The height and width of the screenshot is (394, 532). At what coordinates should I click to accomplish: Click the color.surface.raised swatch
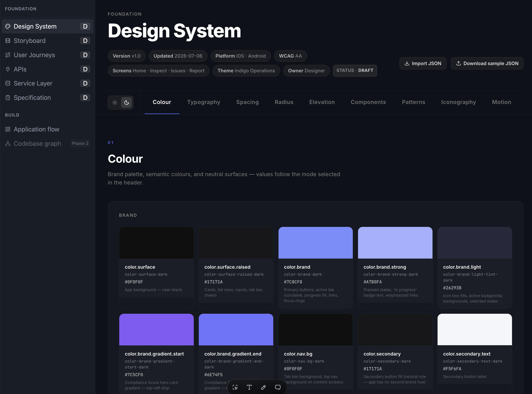coord(236,243)
